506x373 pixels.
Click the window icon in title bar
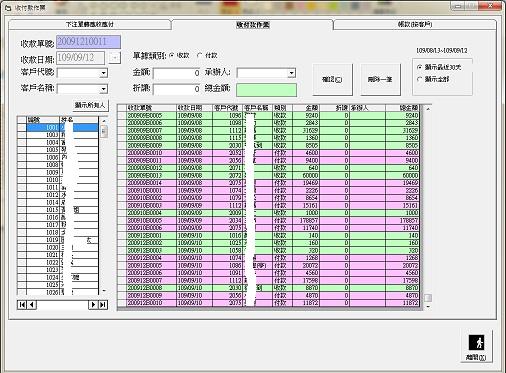click(x=8, y=7)
